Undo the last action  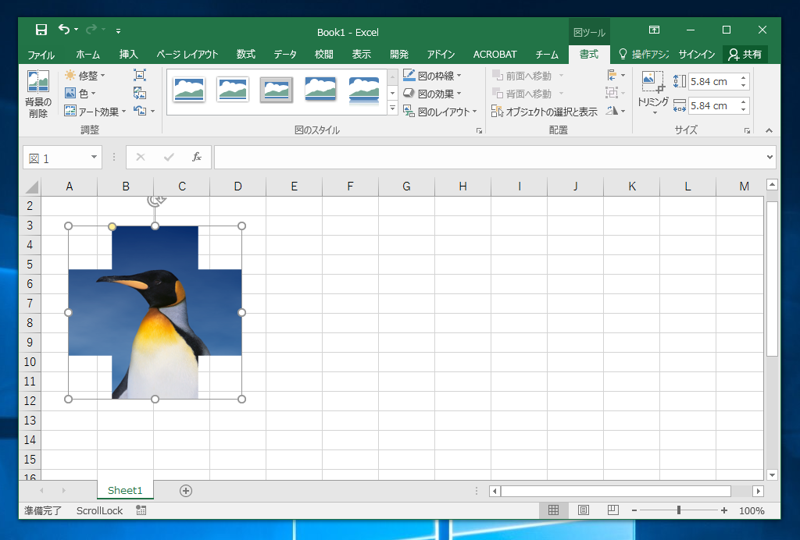point(64,30)
